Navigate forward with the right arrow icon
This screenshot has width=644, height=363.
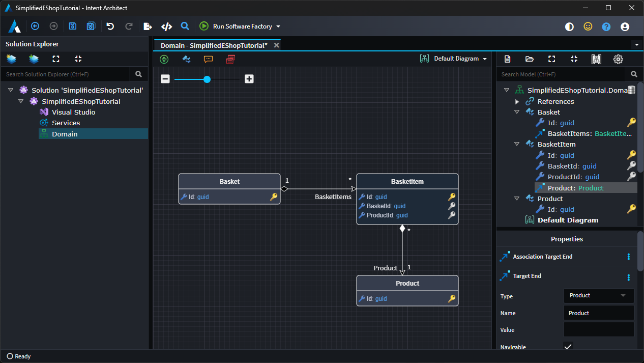tap(53, 26)
